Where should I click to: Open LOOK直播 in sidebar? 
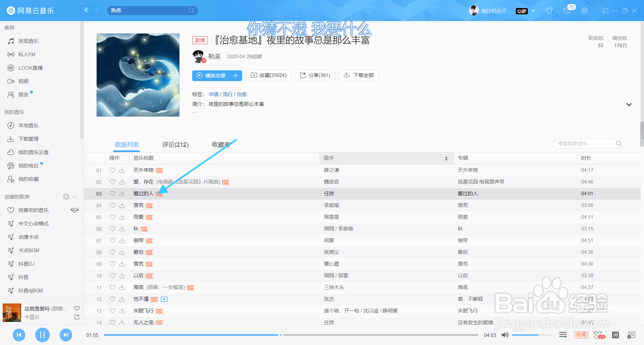point(31,68)
